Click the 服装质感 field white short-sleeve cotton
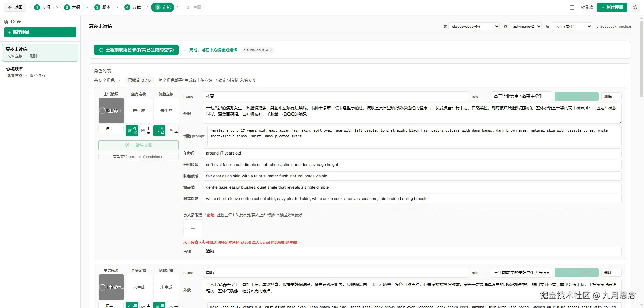644x308 pixels. pyautogui.click(x=412, y=199)
